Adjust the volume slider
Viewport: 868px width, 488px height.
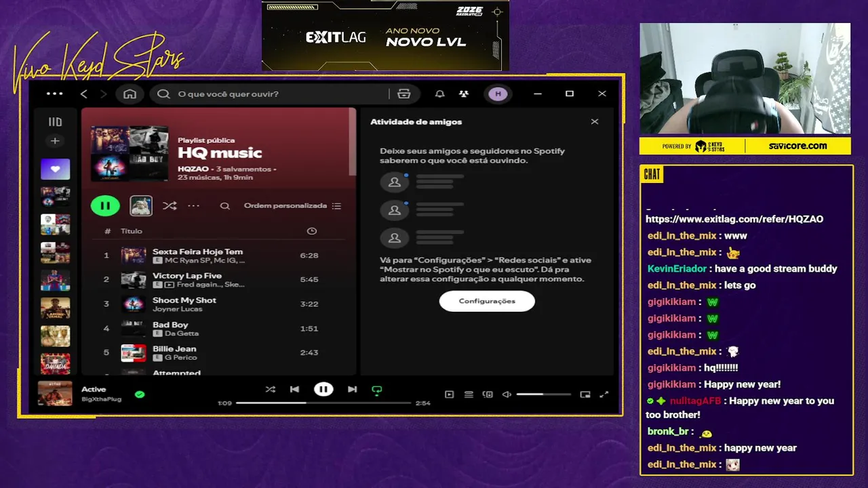tap(543, 394)
